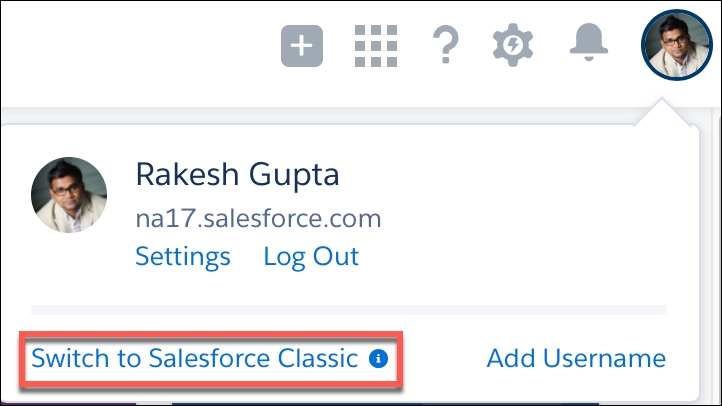This screenshot has height=406, width=722.
Task: Click the info icon beside Salesforce Classic
Action: point(378,358)
